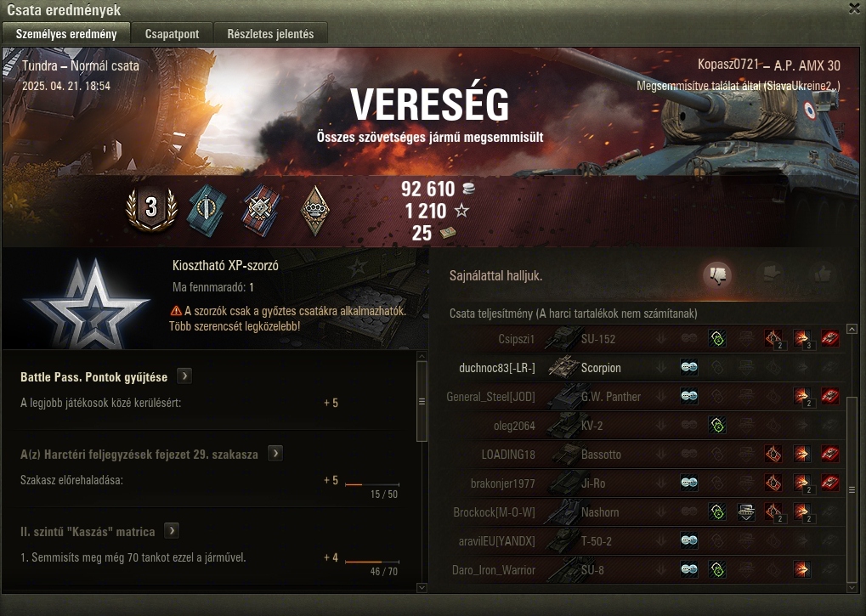Switch to the Csapatpont tab
The height and width of the screenshot is (616, 866).
[x=172, y=34]
